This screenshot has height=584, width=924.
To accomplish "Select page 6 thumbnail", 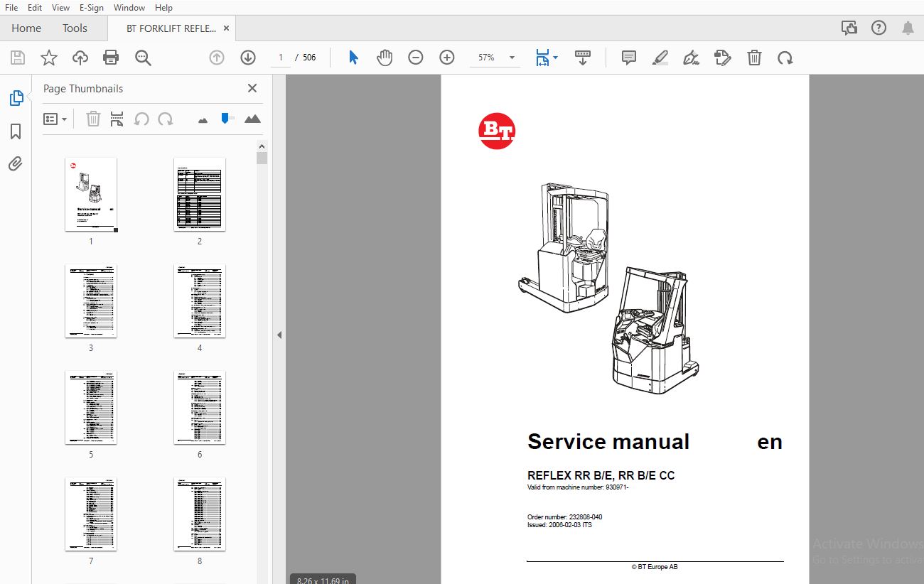I will point(200,408).
